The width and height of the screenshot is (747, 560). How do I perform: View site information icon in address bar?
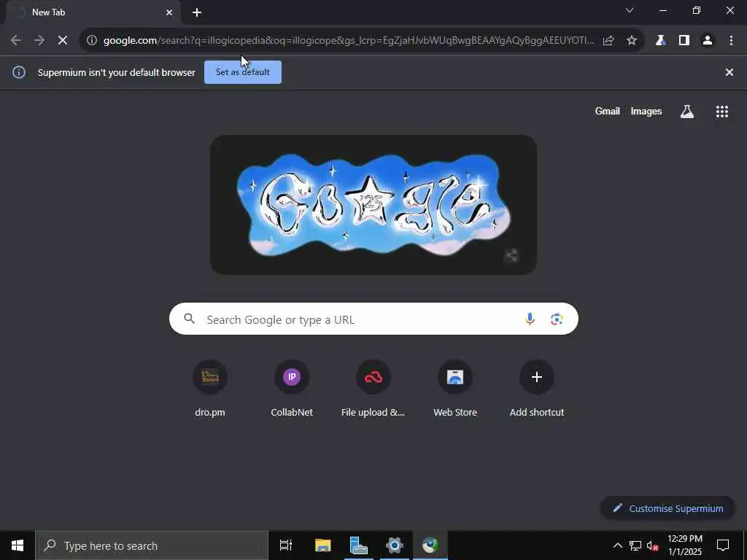[92, 41]
